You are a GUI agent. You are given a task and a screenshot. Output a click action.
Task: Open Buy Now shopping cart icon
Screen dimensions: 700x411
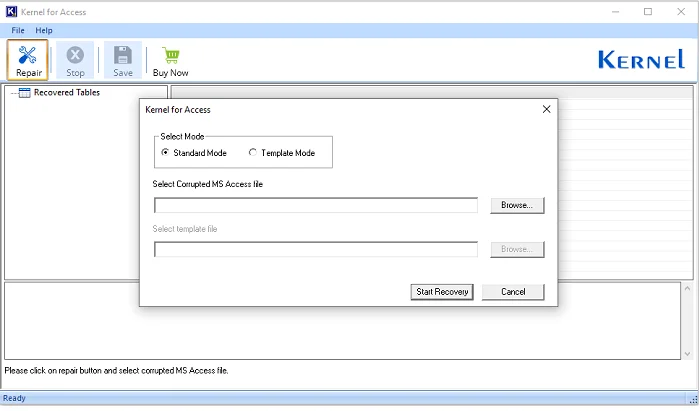tap(170, 56)
